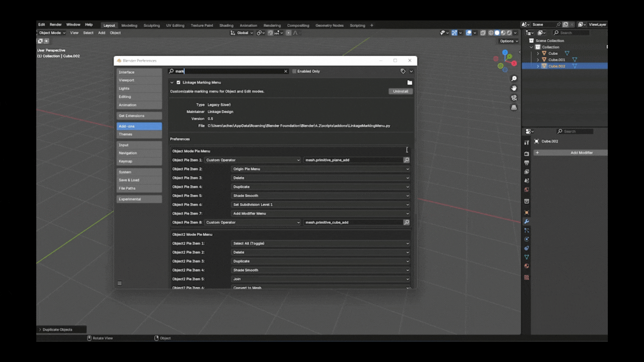
Task: Open Collection properties tab icon
Action: (x=527, y=201)
